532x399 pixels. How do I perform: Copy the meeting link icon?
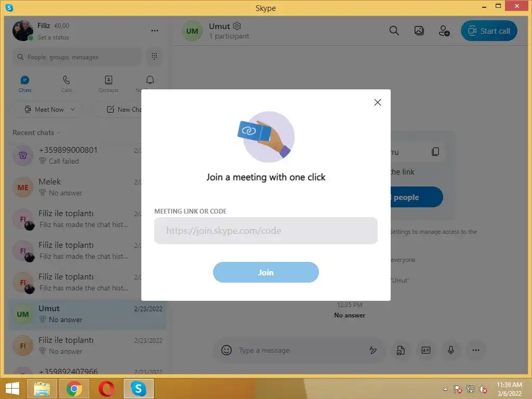pyautogui.click(x=435, y=152)
